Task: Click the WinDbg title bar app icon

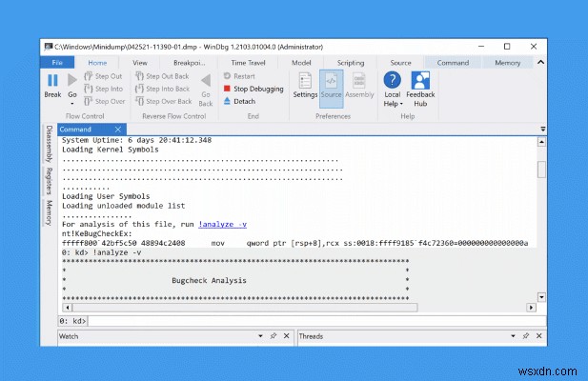Action: 48,47
